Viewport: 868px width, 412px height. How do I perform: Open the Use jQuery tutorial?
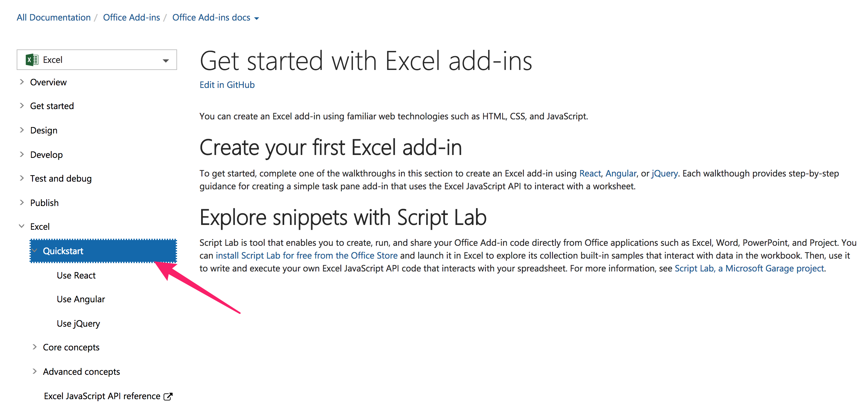tap(78, 323)
